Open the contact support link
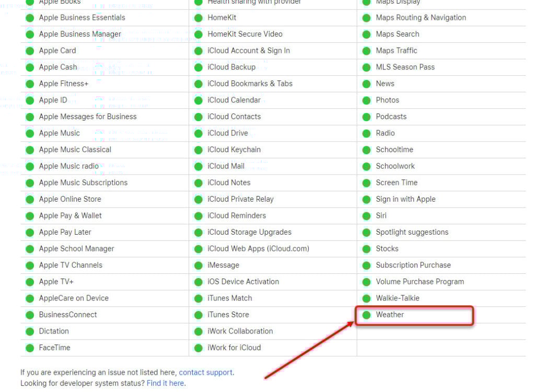Image resolution: width=535 pixels, height=392 pixels. [x=205, y=372]
